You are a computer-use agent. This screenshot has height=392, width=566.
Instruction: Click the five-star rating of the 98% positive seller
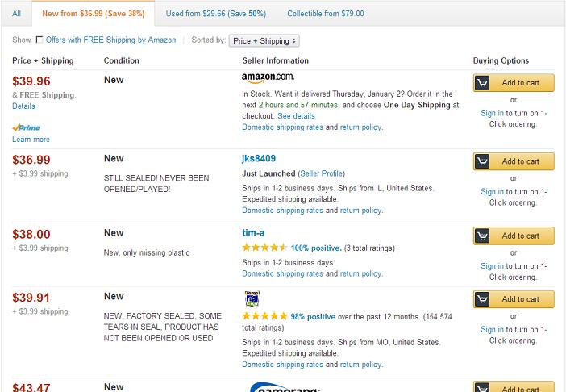tap(264, 316)
